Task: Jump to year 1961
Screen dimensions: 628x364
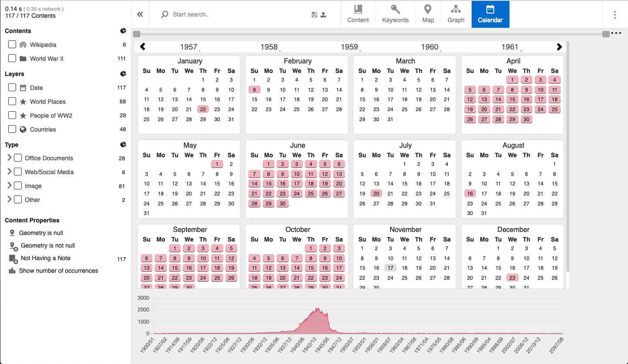Action: click(510, 47)
